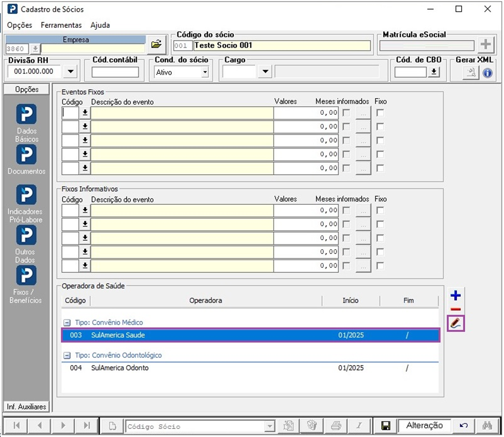Open event lookup arrow in first Eventos Fixos row
Viewport: 504px width, 437px height.
coord(85,113)
